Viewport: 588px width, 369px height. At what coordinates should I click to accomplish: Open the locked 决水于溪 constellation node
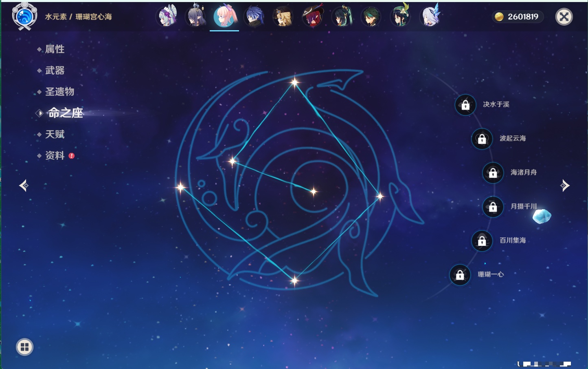tap(465, 105)
